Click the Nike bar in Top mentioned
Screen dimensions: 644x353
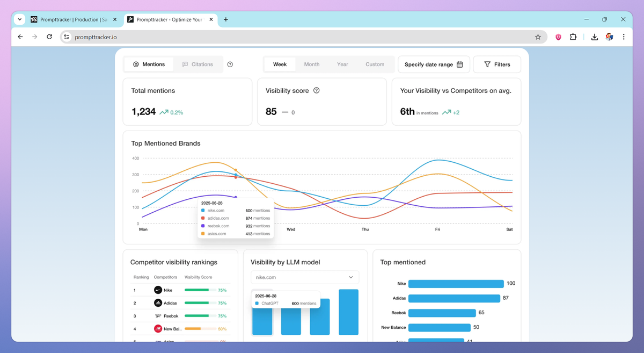456,284
